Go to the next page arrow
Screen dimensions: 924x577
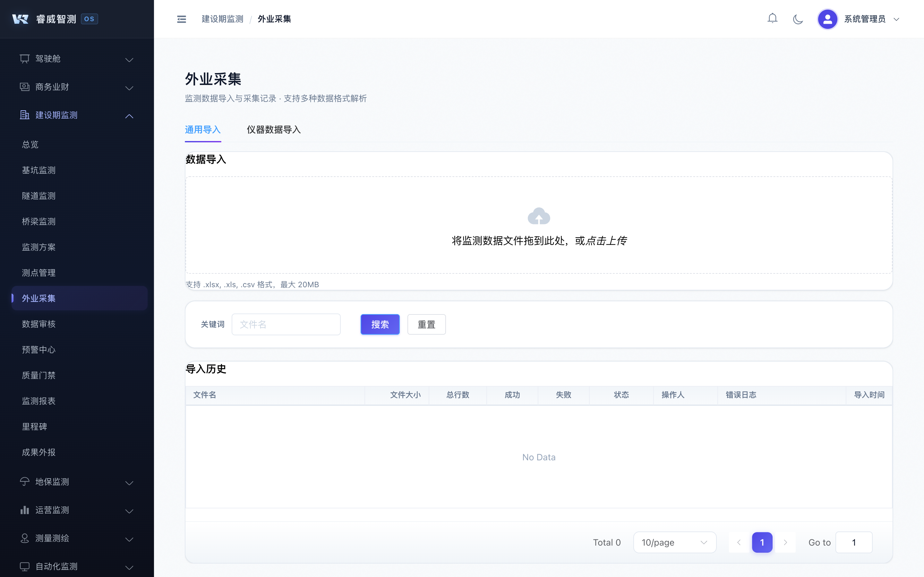click(785, 542)
